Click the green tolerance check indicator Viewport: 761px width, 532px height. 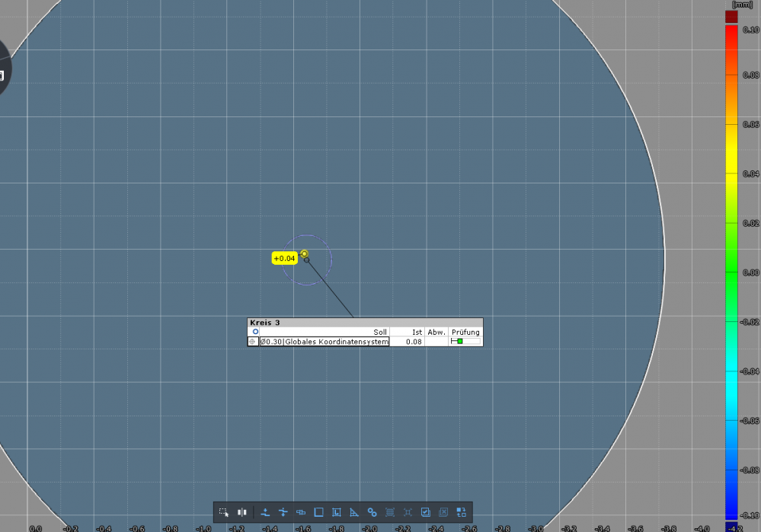point(460,342)
